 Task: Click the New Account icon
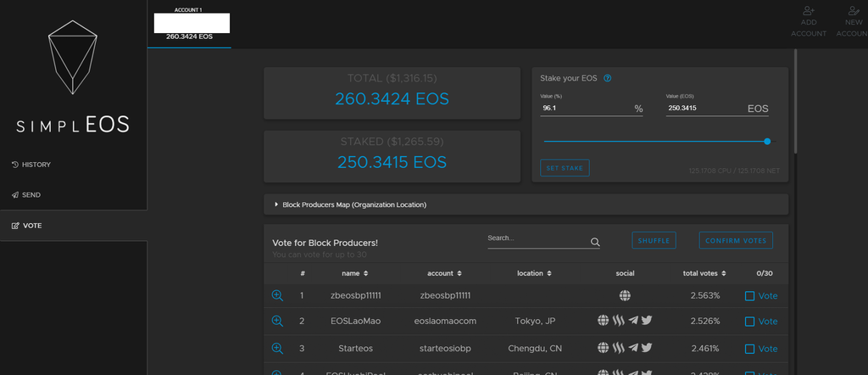click(x=854, y=10)
